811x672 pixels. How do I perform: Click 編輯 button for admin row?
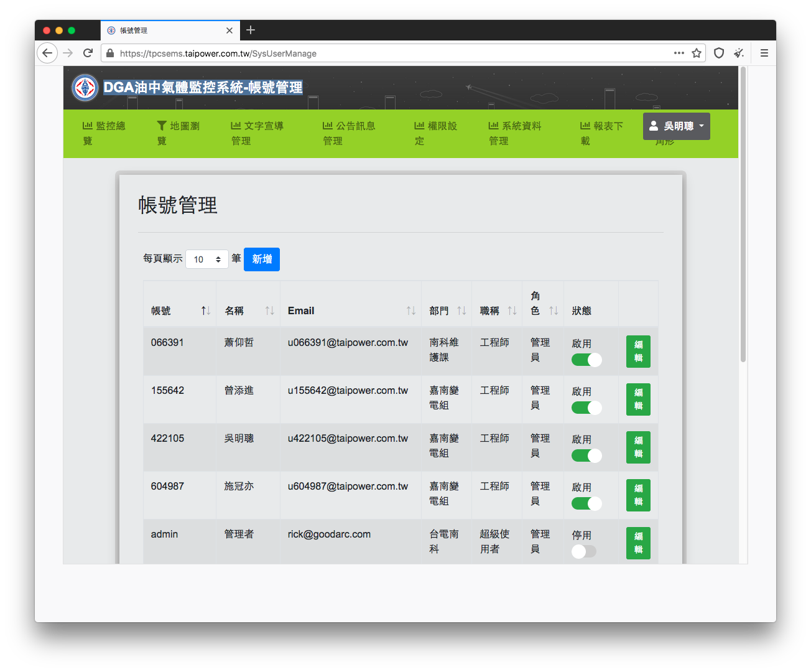638,543
